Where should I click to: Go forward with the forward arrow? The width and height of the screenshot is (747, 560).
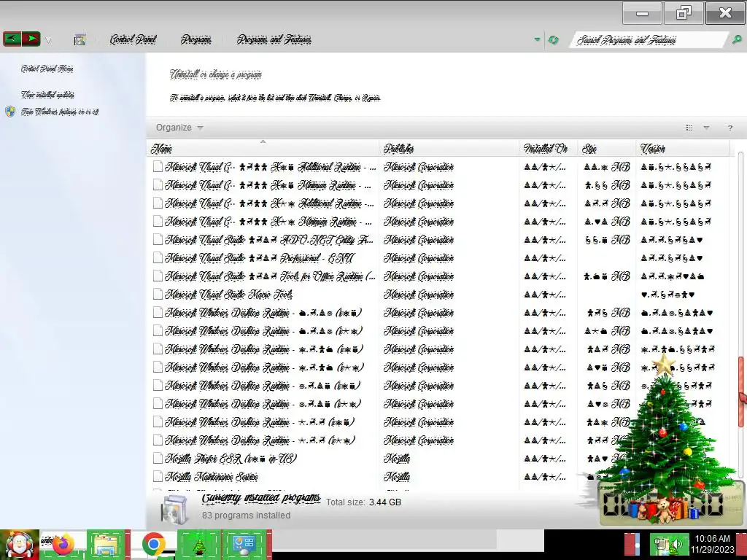coord(31,39)
